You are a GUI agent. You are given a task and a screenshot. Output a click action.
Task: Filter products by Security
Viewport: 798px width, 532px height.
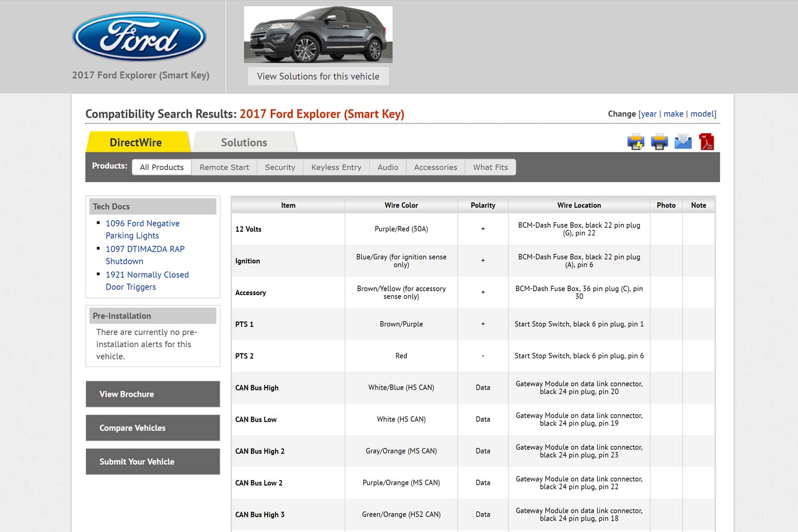[x=280, y=168]
